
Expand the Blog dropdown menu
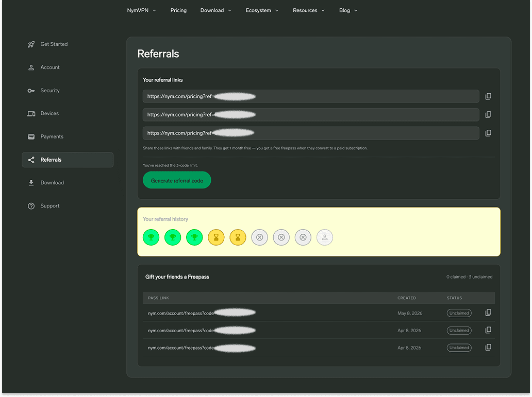pyautogui.click(x=348, y=10)
